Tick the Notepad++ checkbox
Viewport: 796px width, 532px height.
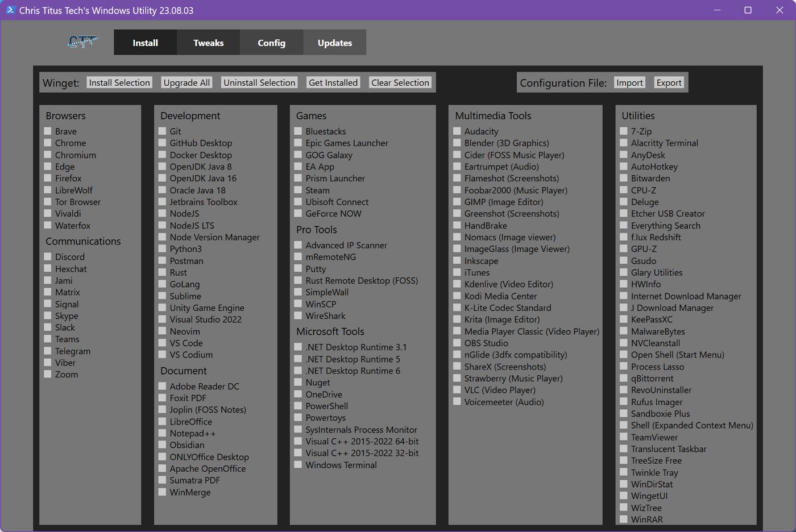163,433
